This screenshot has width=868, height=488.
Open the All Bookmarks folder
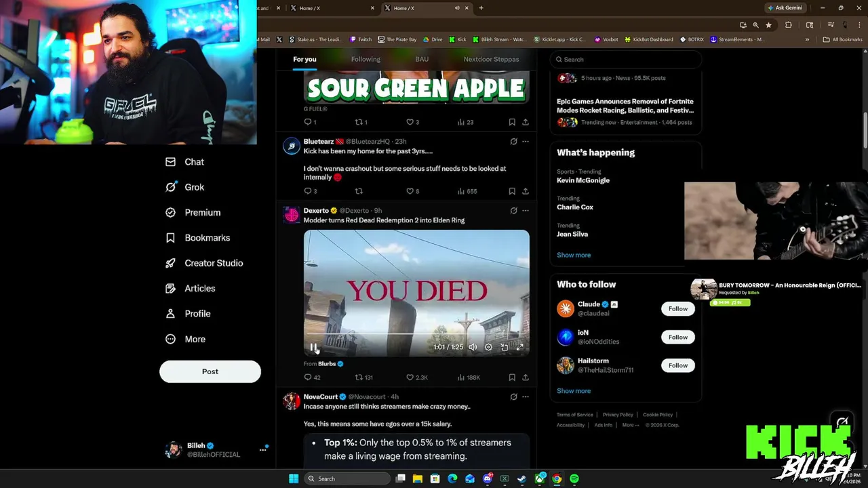point(842,39)
